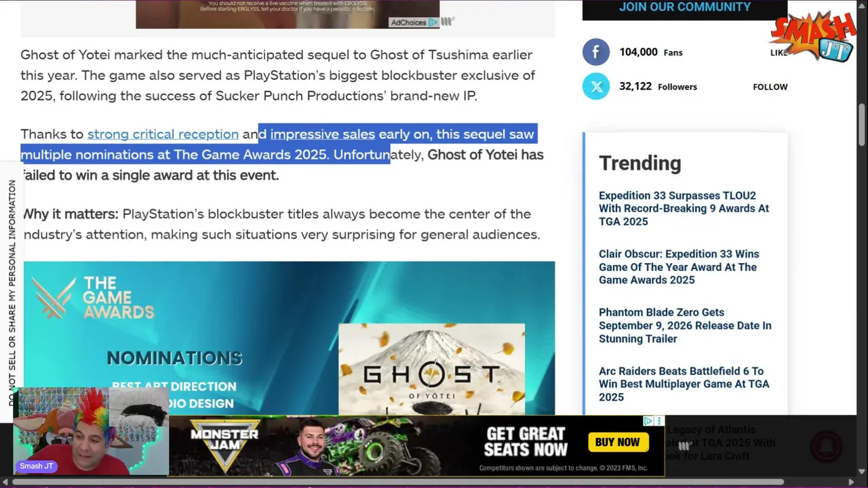Click the Monster Jam logo in banner
The image size is (868, 488).
tap(224, 445)
